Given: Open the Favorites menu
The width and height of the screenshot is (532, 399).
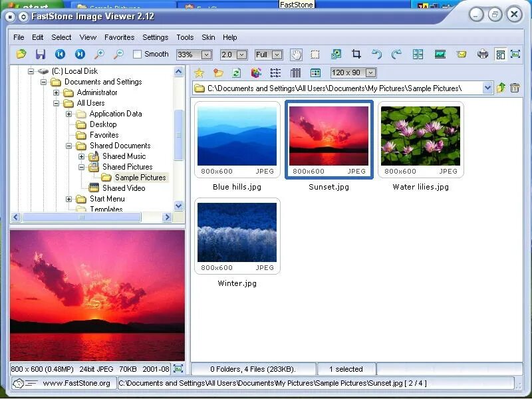Looking at the screenshot, I should [x=120, y=37].
